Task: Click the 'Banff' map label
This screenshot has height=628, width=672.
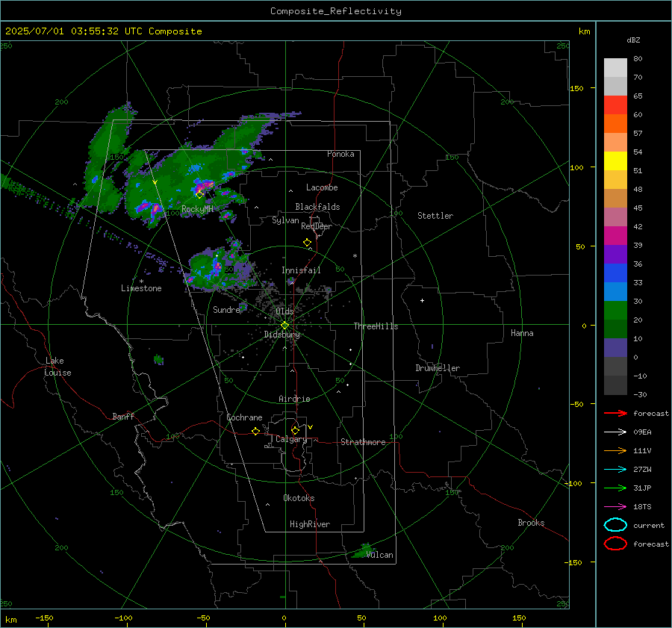Action: point(123,416)
